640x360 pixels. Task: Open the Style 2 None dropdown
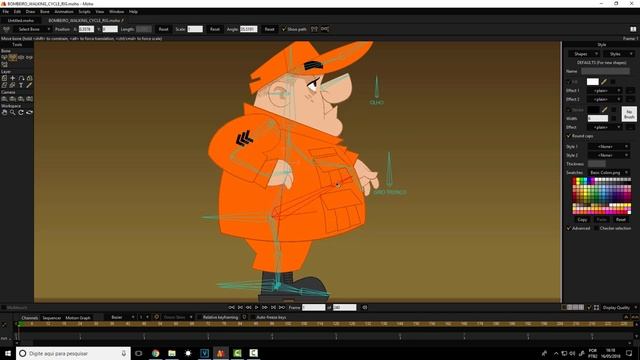[609, 155]
